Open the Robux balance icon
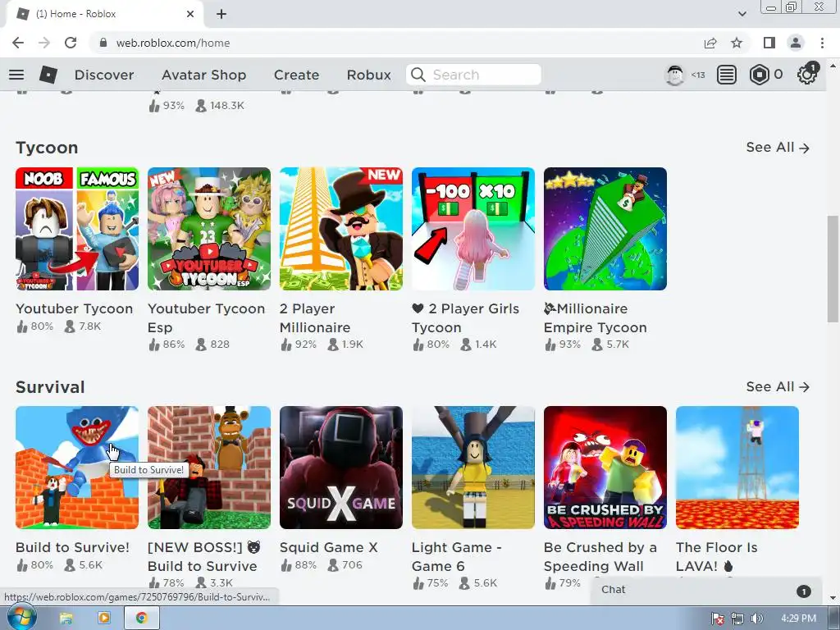Screen dimensions: 840x630 click(x=759, y=75)
